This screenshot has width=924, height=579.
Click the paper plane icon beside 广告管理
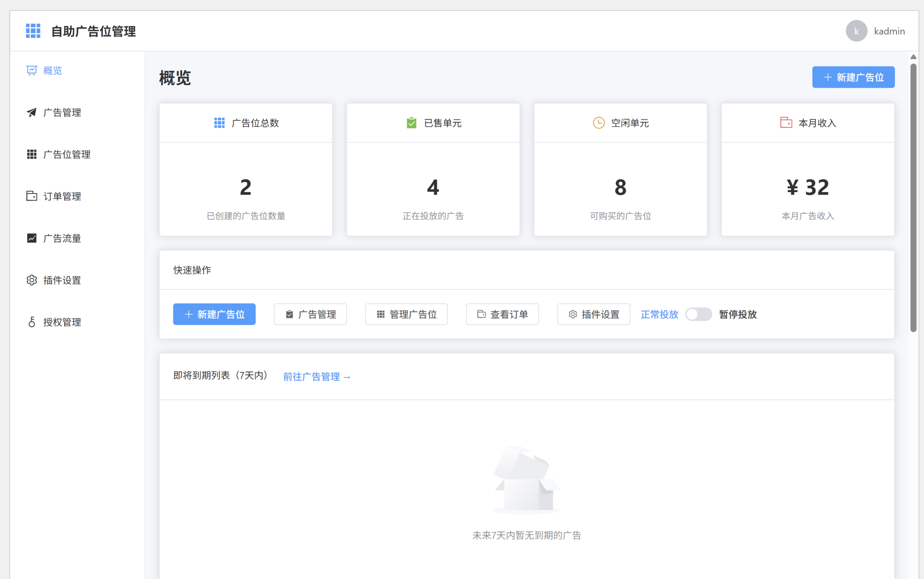coord(31,112)
